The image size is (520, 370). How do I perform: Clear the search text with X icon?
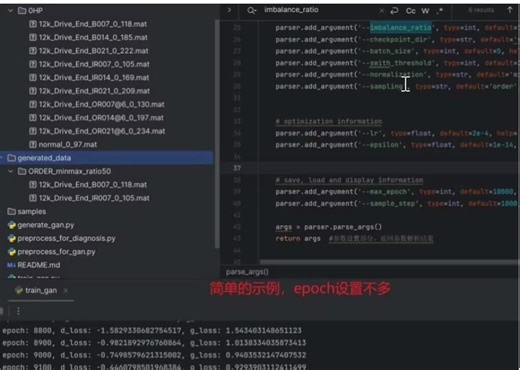tap(381, 11)
